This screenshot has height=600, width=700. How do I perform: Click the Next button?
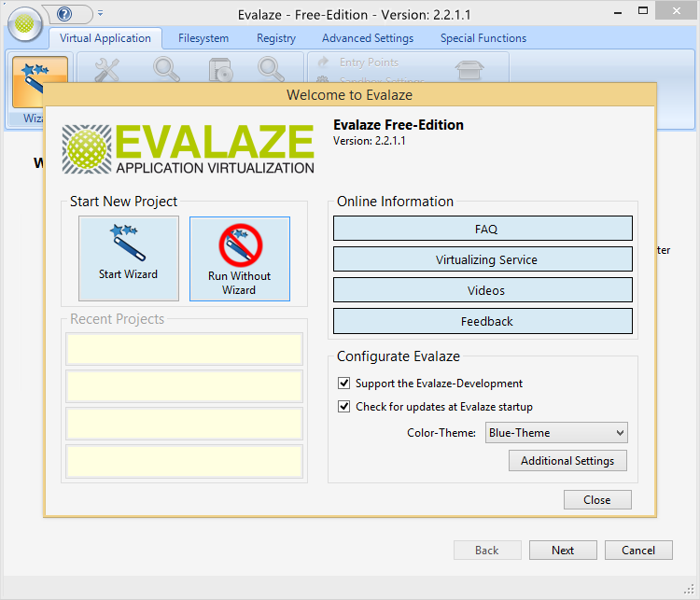[x=563, y=550]
